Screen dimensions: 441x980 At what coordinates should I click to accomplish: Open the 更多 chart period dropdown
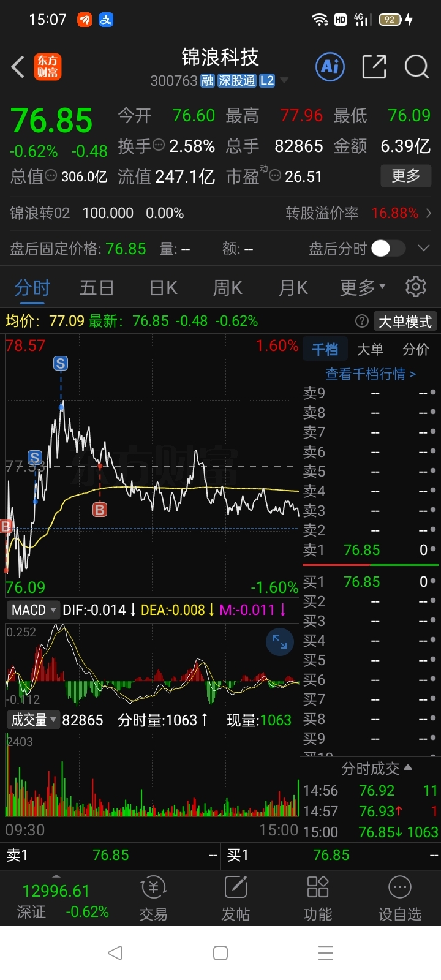pyautogui.click(x=363, y=287)
